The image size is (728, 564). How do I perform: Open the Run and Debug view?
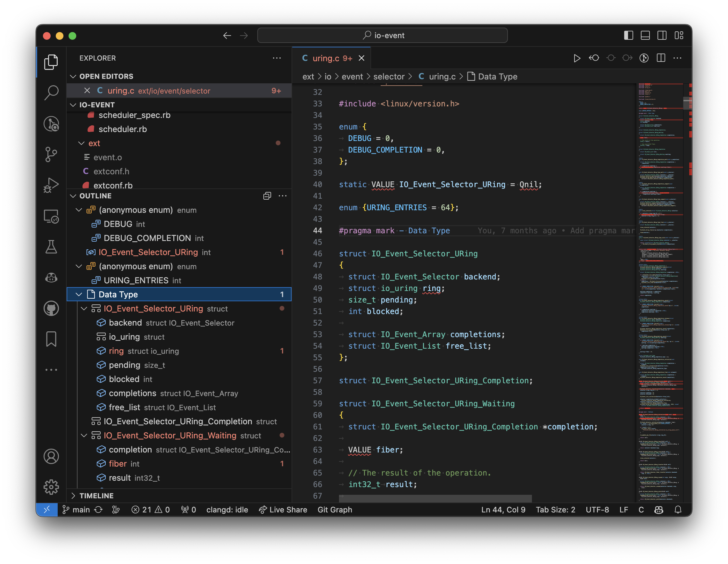[51, 185]
